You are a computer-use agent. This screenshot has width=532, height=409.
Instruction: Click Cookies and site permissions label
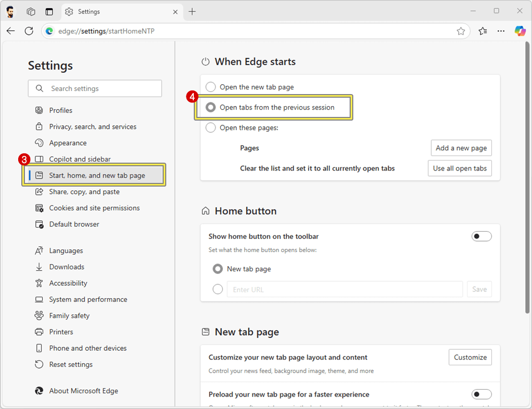coord(95,208)
